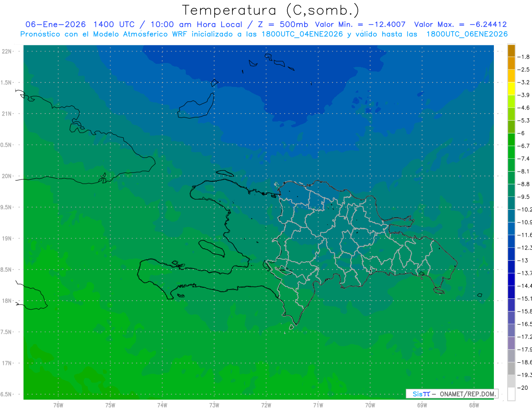Click the white swatch below -20
532x411 pixels.
coord(511,394)
